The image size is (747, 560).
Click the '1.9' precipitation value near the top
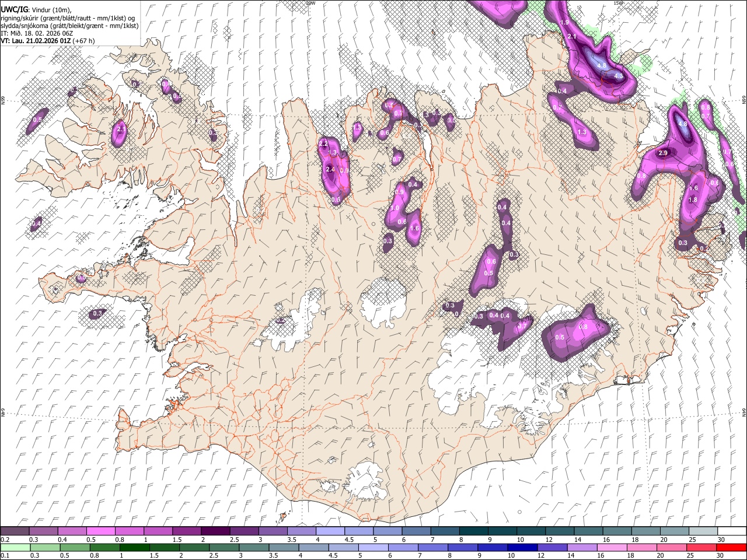[x=564, y=22]
